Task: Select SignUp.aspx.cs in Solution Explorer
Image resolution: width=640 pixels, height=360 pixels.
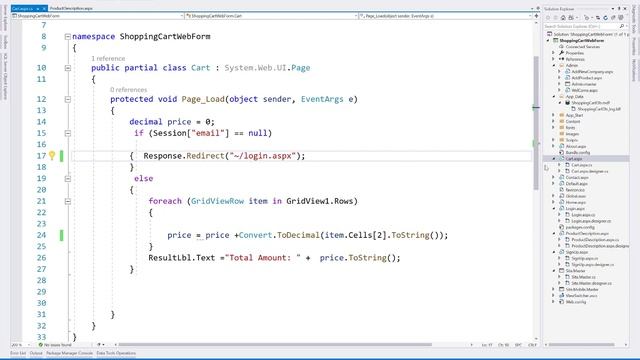Action: point(584,258)
